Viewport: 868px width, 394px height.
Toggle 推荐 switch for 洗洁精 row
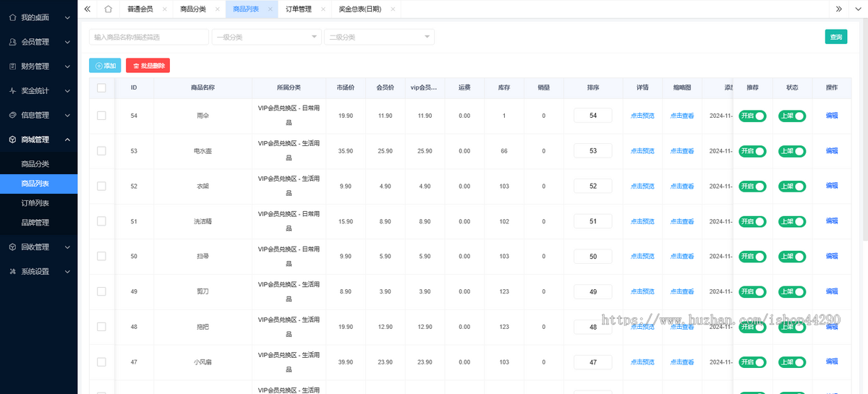pos(752,221)
